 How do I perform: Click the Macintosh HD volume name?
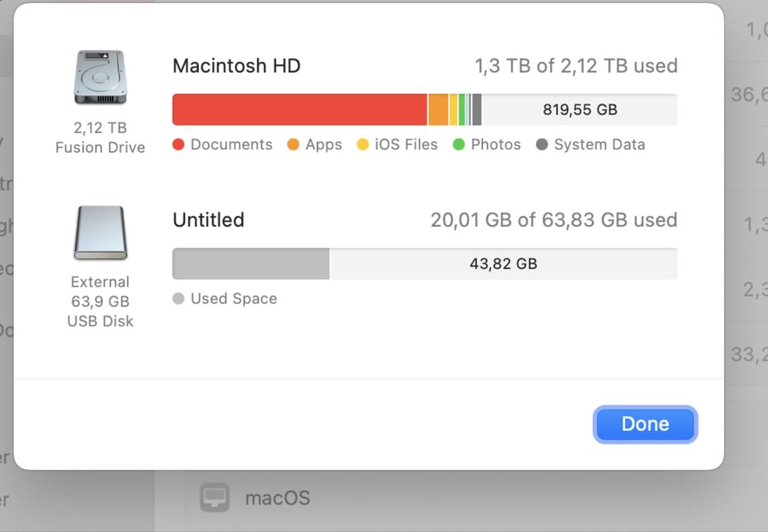tap(237, 66)
